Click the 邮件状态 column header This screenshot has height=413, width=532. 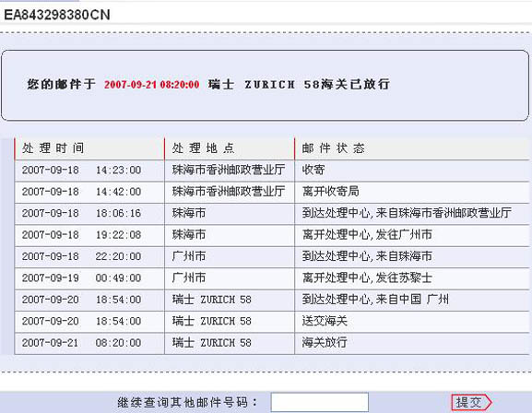coord(333,148)
